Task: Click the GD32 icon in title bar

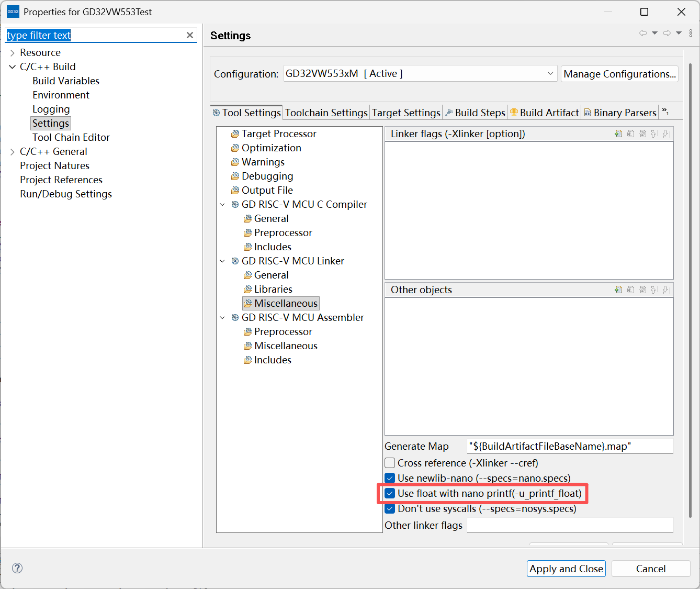Action: pos(13,12)
